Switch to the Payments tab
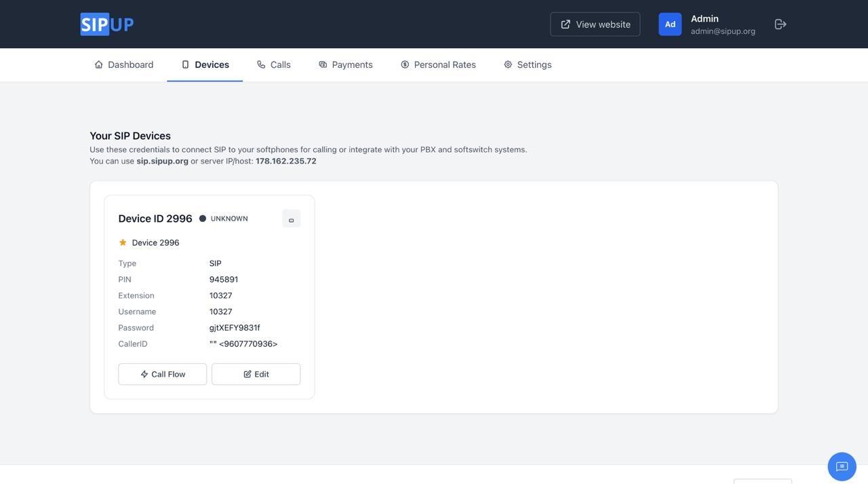Screen dimensions: 868x484 (345, 64)
